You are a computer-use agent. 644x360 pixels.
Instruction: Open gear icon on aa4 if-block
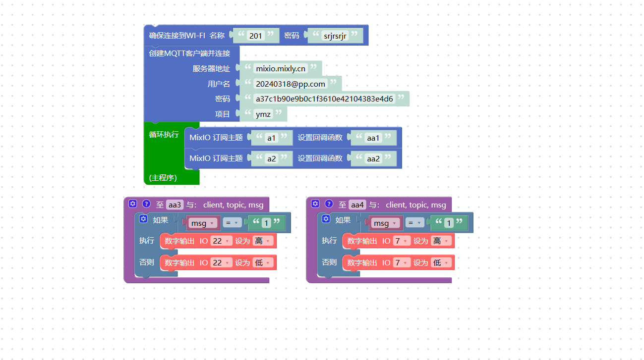326,219
